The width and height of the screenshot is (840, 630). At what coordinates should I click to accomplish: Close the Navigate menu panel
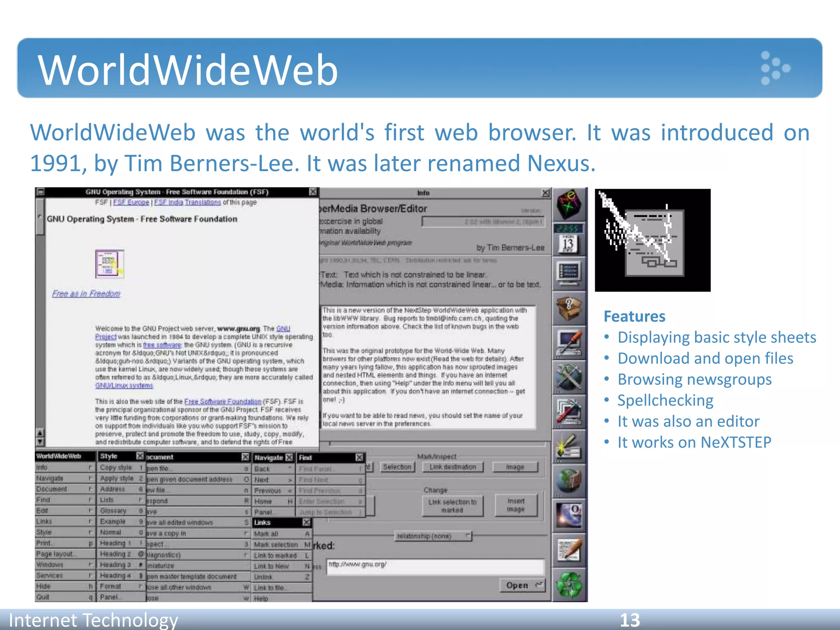click(x=289, y=457)
